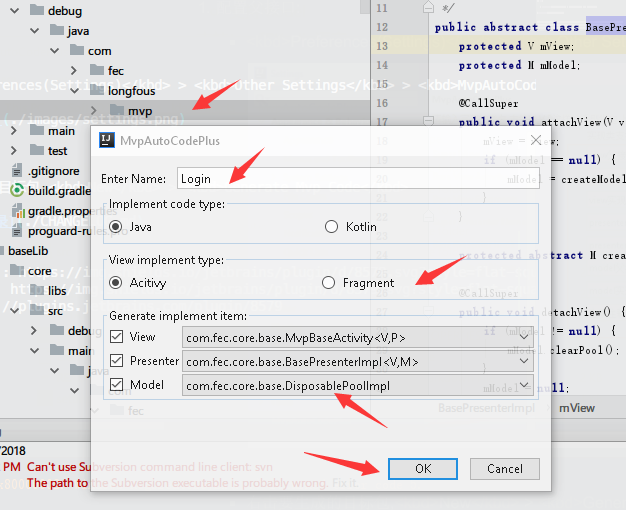This screenshot has height=510, width=626.
Task: Expand the main folder above test
Action: click(x=14, y=131)
